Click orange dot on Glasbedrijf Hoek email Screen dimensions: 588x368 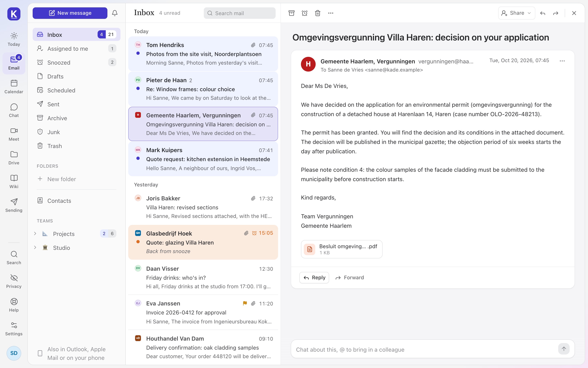(138, 242)
